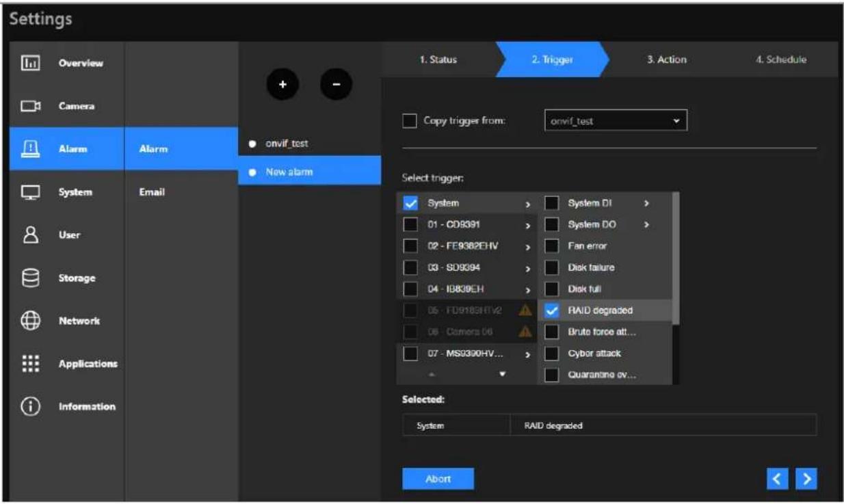This screenshot has width=844, height=504.
Task: Uncheck the System trigger checkbox
Action: point(410,203)
